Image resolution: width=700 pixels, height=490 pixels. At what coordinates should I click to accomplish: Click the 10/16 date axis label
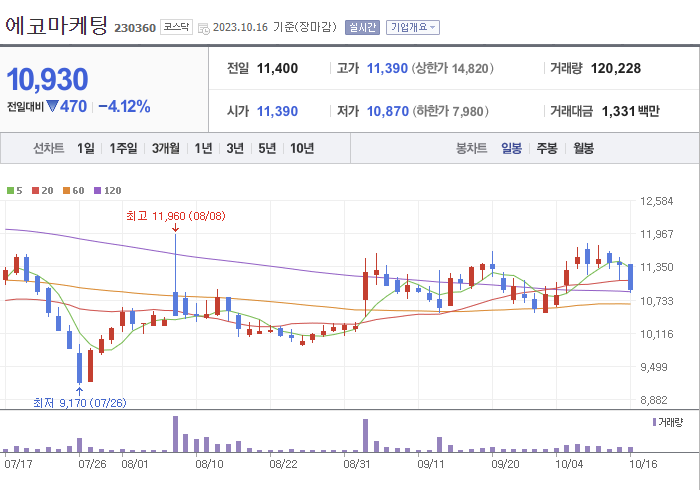643,464
